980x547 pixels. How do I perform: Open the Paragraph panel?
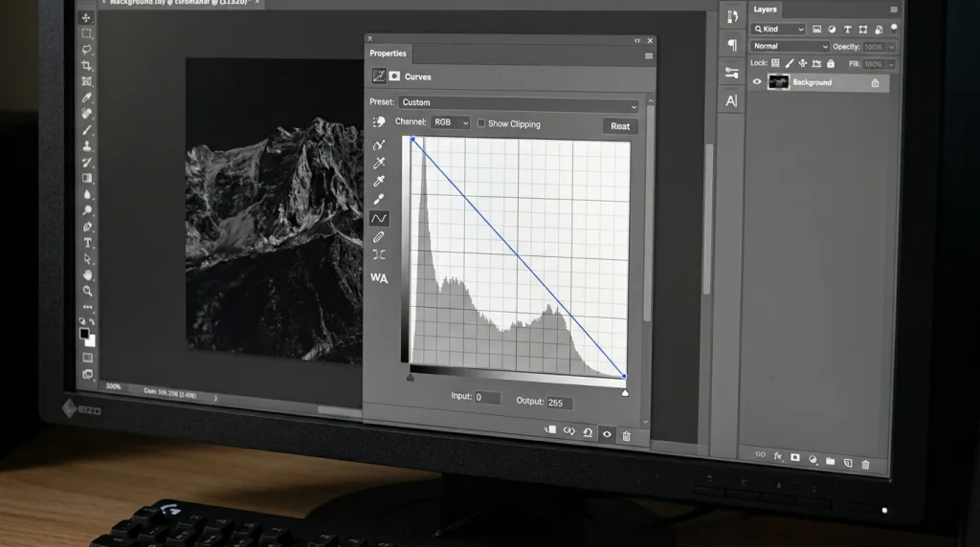[x=732, y=45]
